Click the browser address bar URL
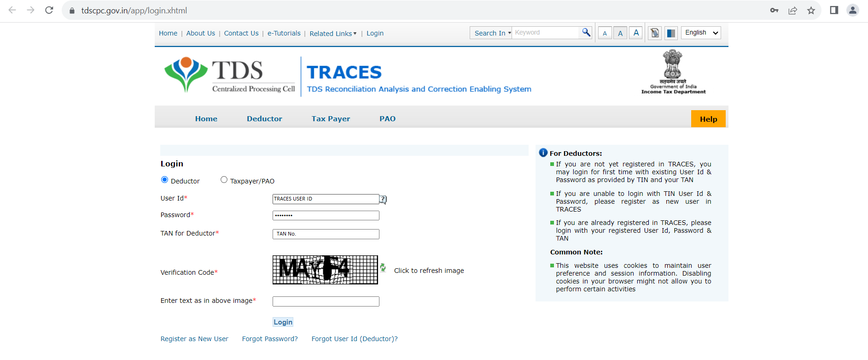 134,11
